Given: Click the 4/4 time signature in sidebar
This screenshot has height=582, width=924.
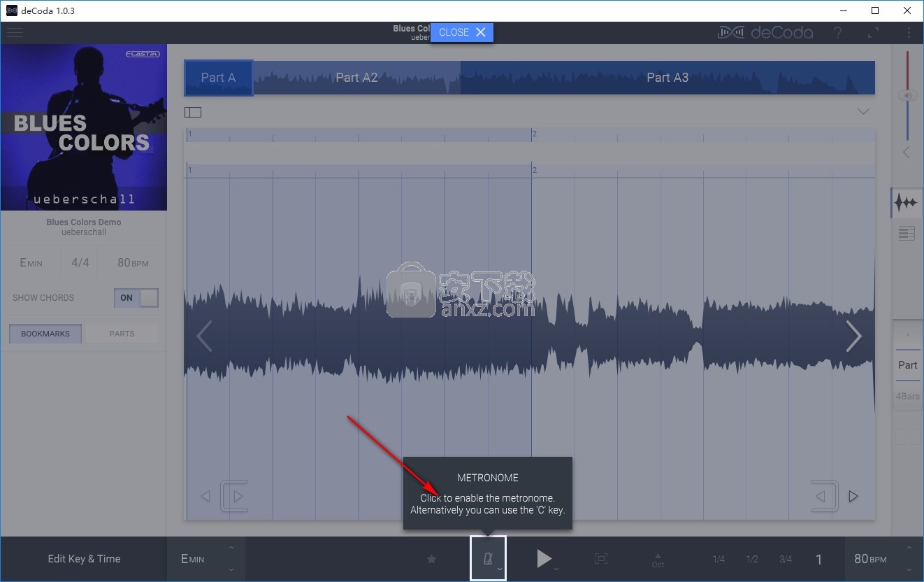Looking at the screenshot, I should (80, 263).
